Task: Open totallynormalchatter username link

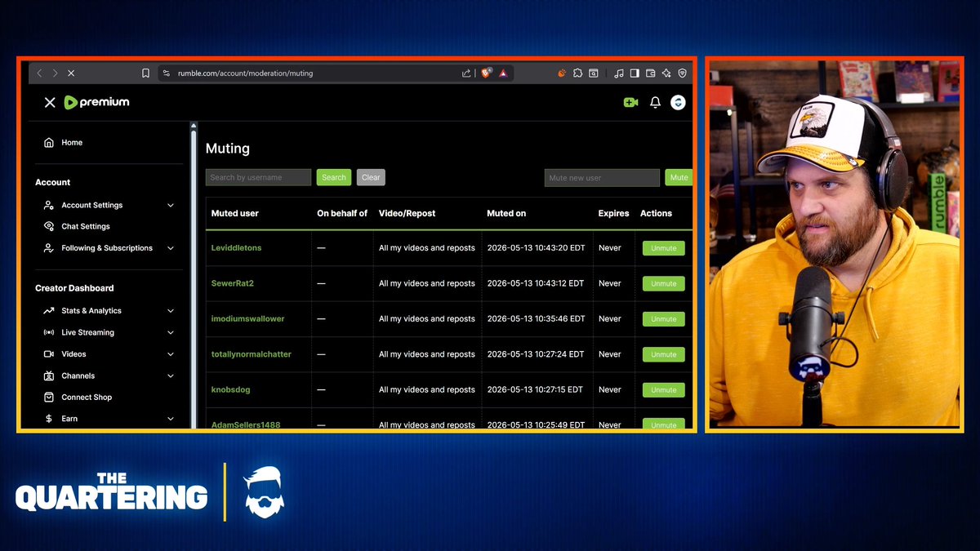Action: pos(251,354)
